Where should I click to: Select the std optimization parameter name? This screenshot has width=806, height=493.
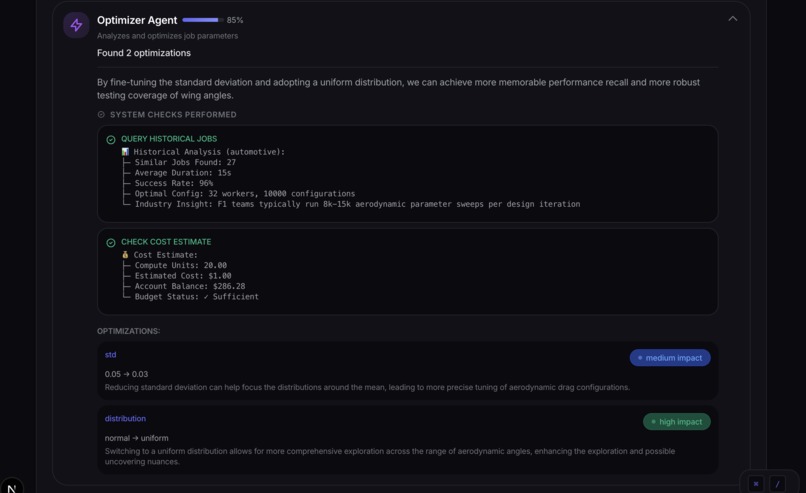(x=111, y=355)
